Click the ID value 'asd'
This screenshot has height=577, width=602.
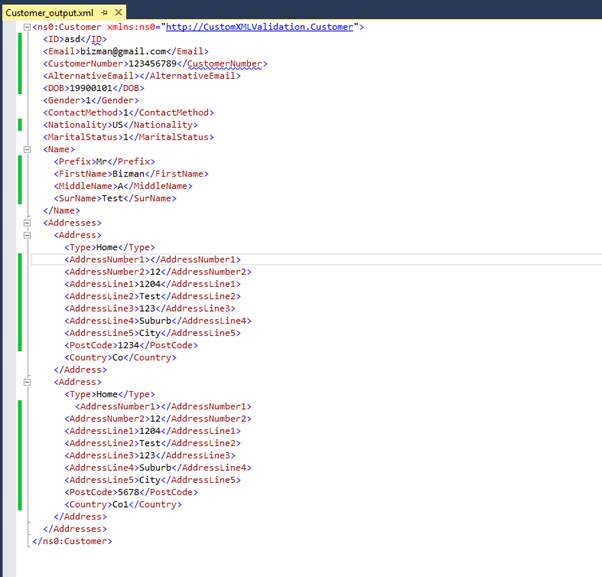(x=72, y=39)
